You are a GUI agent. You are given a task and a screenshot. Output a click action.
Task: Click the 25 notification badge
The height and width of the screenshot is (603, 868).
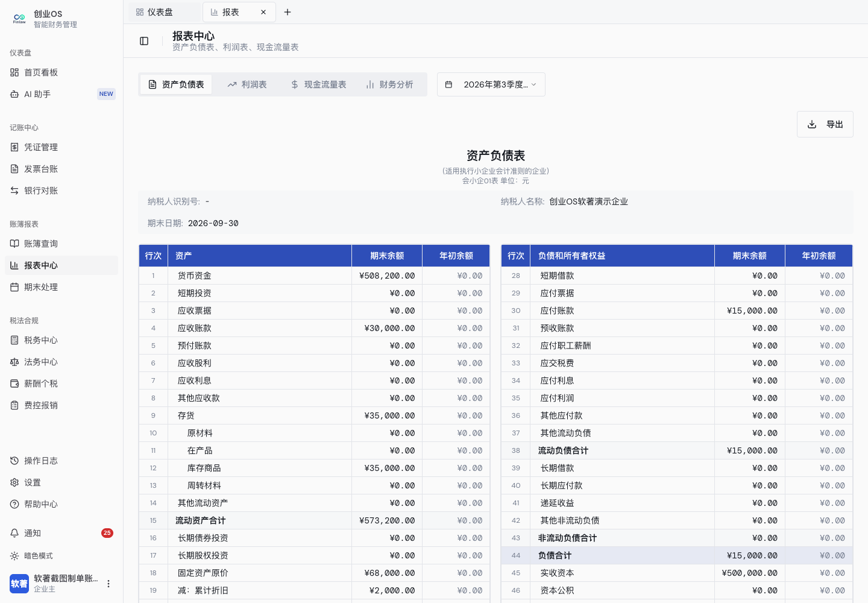point(107,533)
